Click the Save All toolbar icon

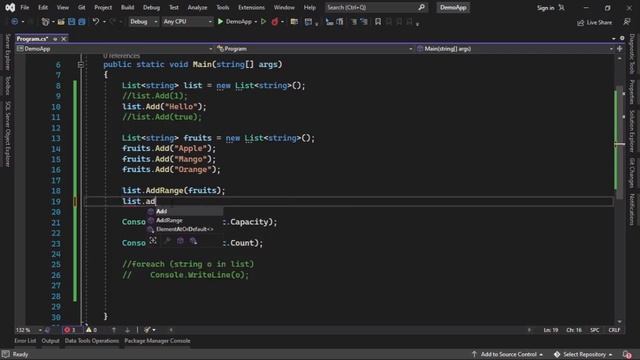[82, 22]
